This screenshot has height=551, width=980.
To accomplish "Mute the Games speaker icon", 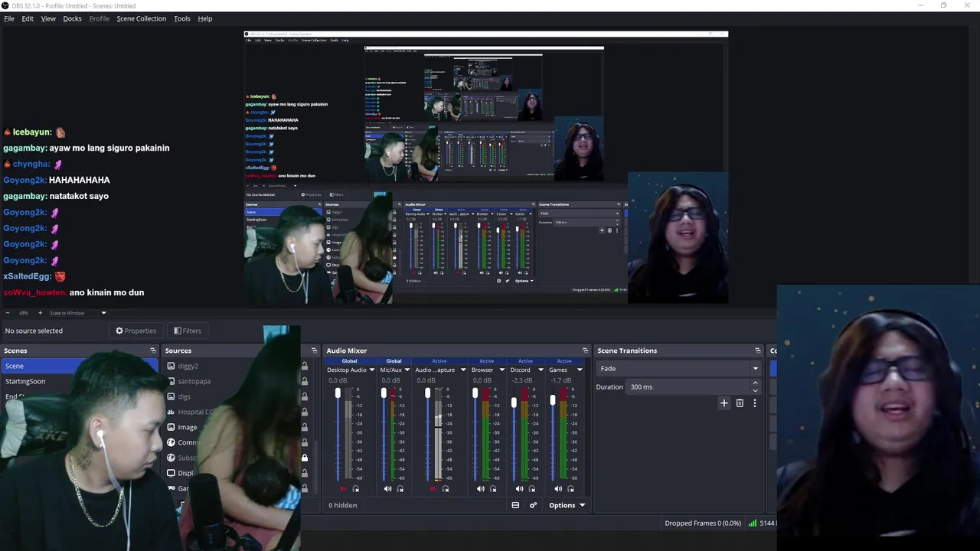I will (558, 489).
